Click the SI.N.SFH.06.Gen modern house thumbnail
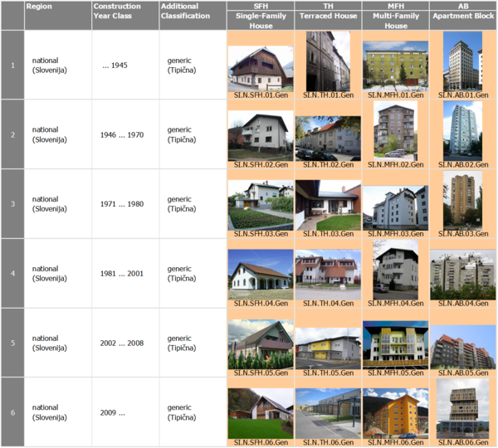 260,414
